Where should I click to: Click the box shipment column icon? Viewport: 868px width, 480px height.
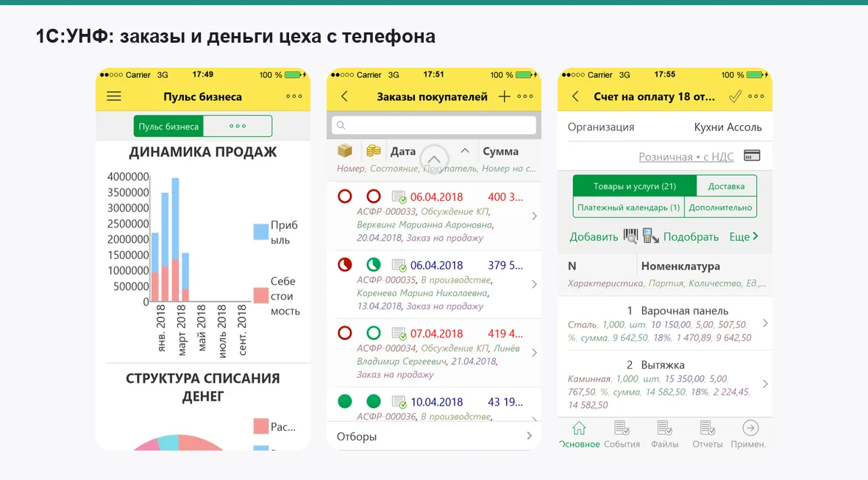(x=345, y=151)
